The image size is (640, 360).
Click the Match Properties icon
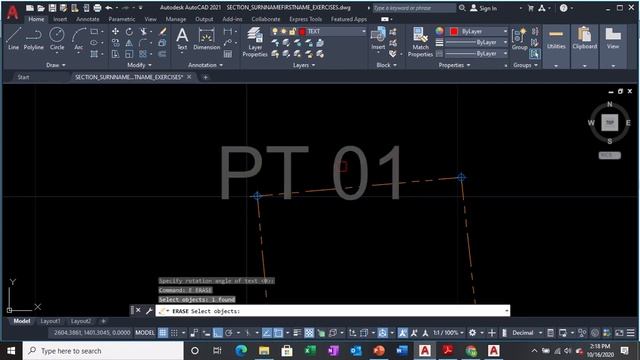pyautogui.click(x=420, y=42)
